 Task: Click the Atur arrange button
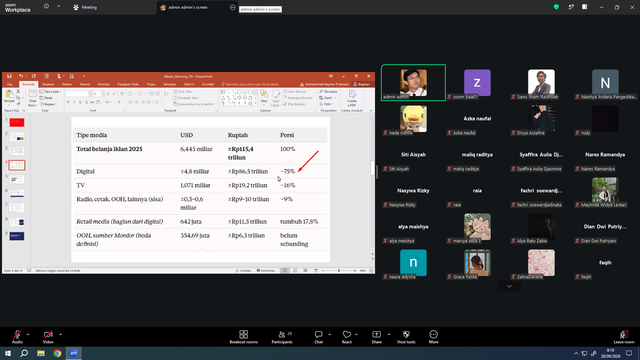click(x=264, y=98)
